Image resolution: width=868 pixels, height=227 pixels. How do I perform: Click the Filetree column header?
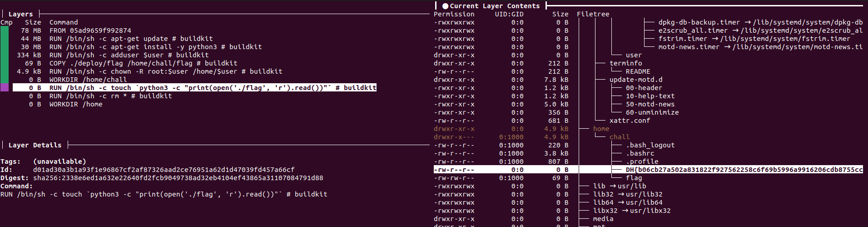click(593, 14)
